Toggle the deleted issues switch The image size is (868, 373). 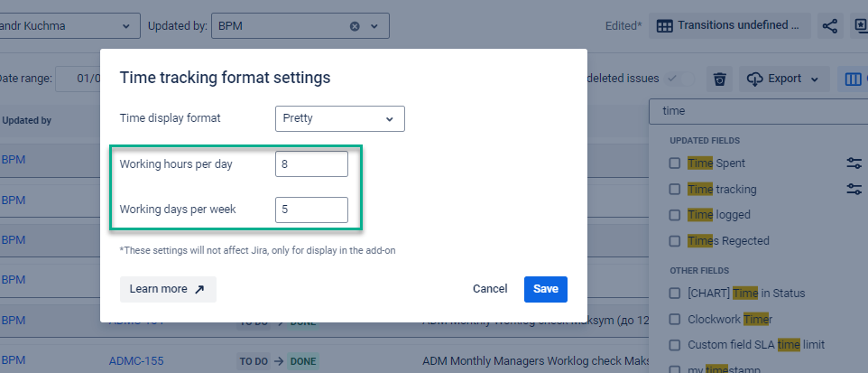click(679, 79)
